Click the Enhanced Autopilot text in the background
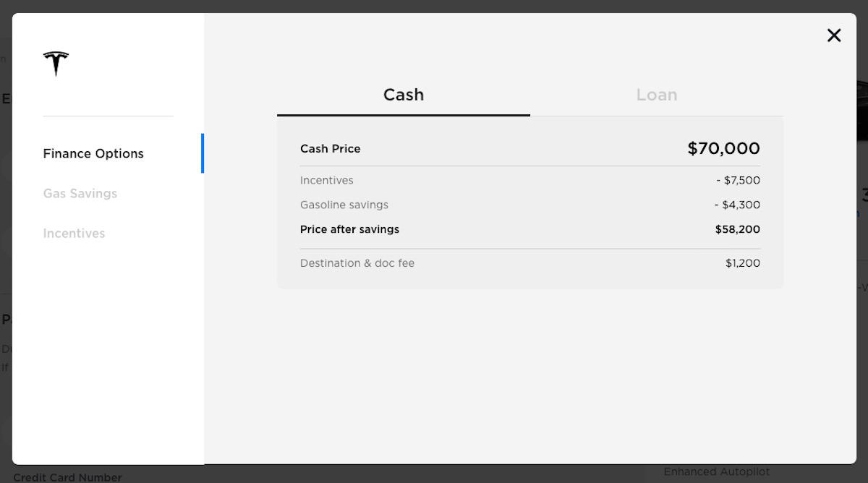Screen dimensions: 868x483 [717, 472]
